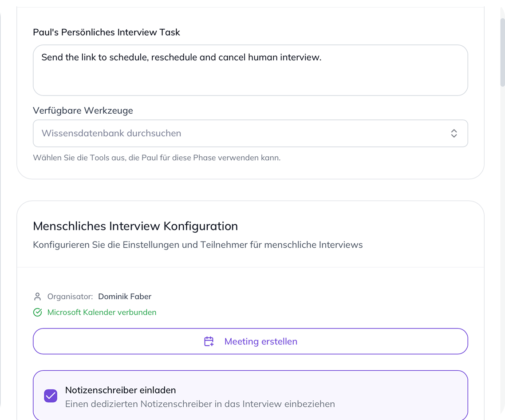Click the Meeting erstellen button
The image size is (505, 420).
tap(250, 341)
